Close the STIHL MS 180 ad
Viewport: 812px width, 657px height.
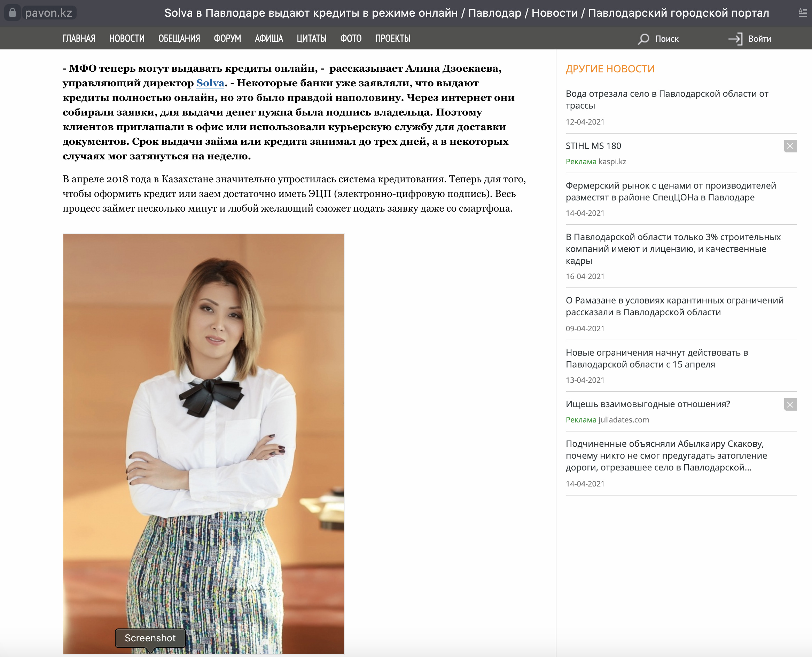(x=790, y=146)
